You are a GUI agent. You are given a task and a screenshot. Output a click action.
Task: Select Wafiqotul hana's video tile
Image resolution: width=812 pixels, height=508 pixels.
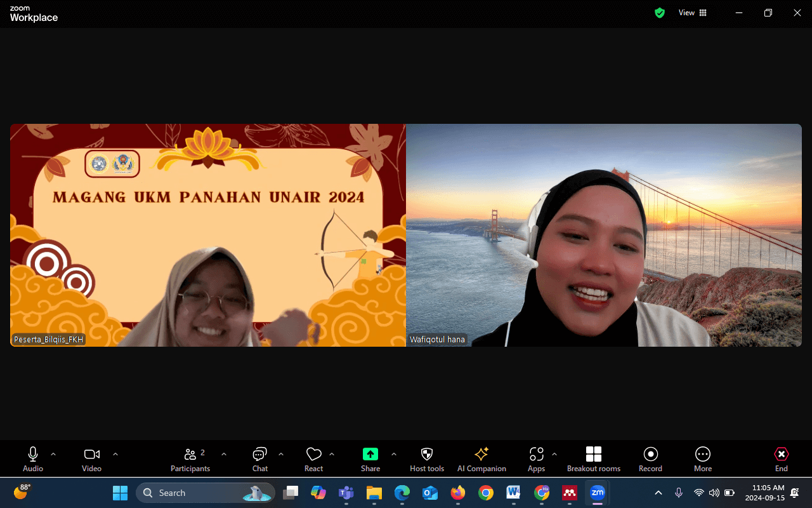(604, 235)
